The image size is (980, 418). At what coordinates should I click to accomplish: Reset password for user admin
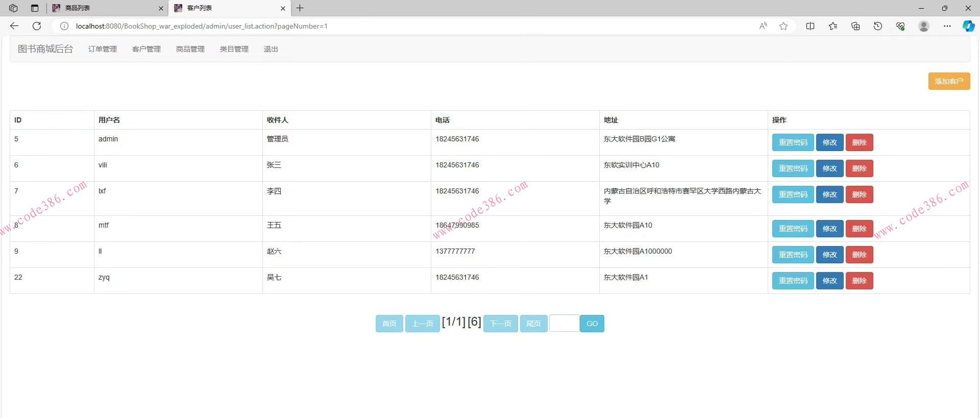(793, 142)
